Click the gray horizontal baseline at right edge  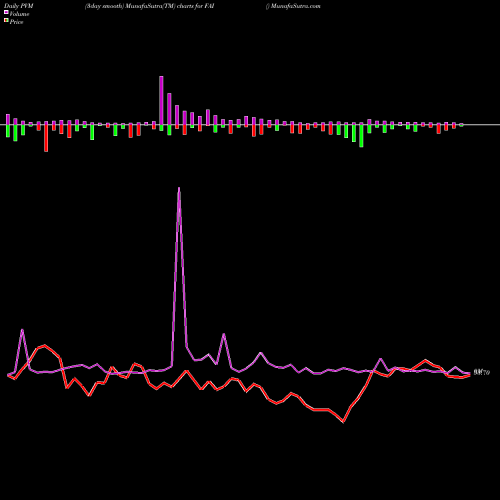tap(482, 125)
